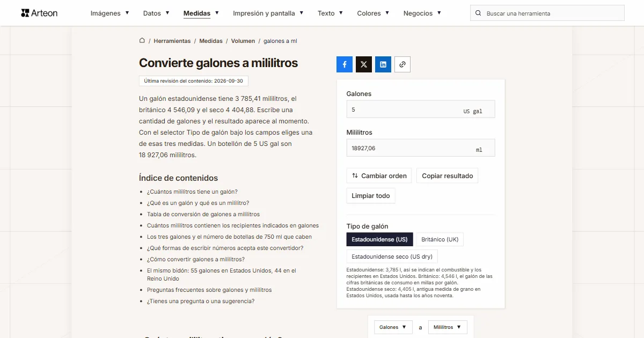
Task: Click the Convierte galones a mililitros heading
Action: click(218, 63)
